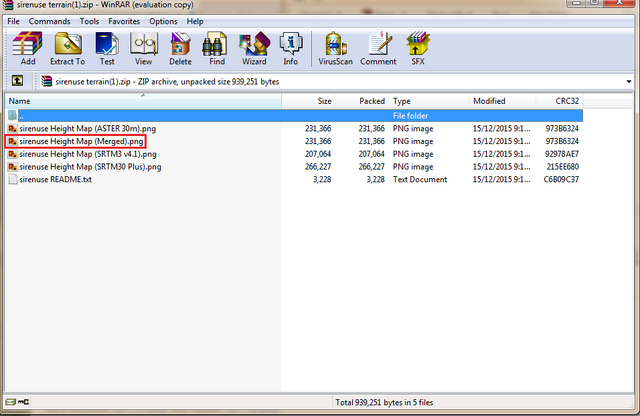
Task: Start VirusScan on archive
Action: 335,49
